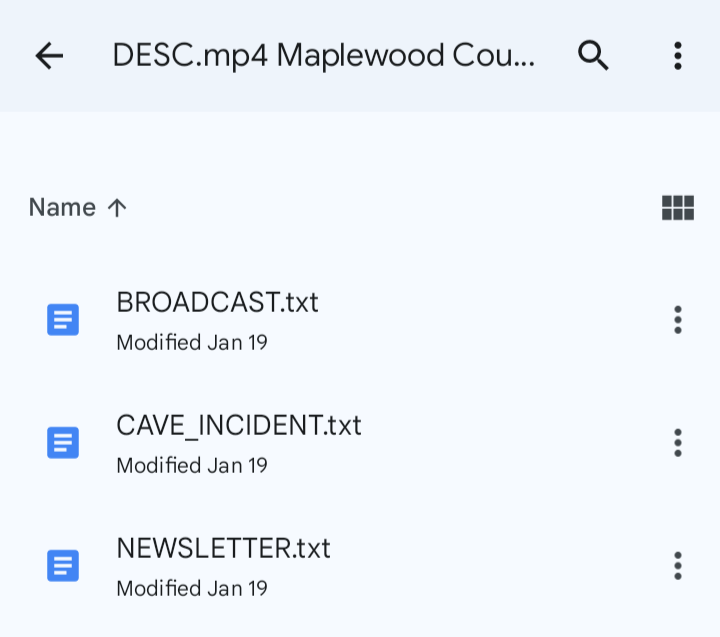This screenshot has height=637, width=720.
Task: Open more options for BROADCAST.txt
Action: click(678, 320)
